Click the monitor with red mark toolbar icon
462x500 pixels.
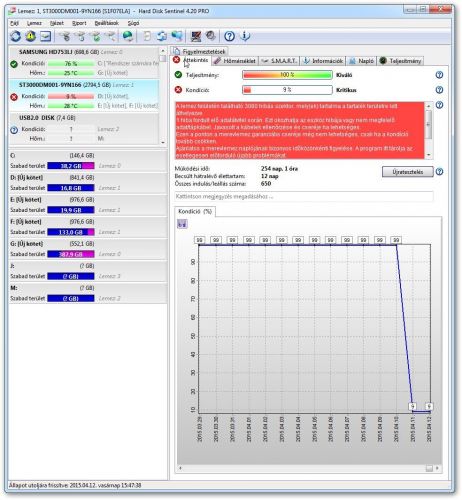pyautogui.click(x=196, y=36)
